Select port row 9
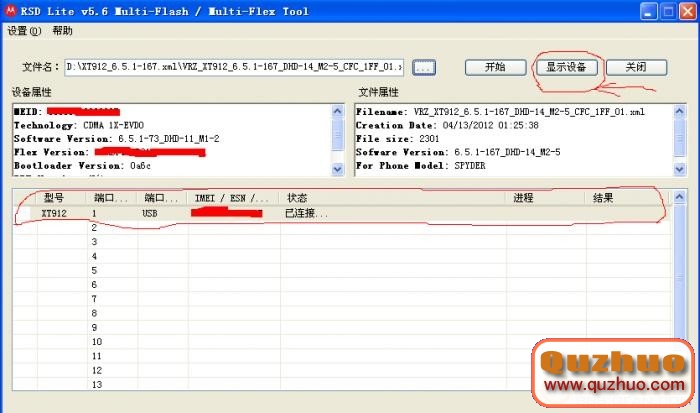This screenshot has width=700, height=413. click(342, 328)
